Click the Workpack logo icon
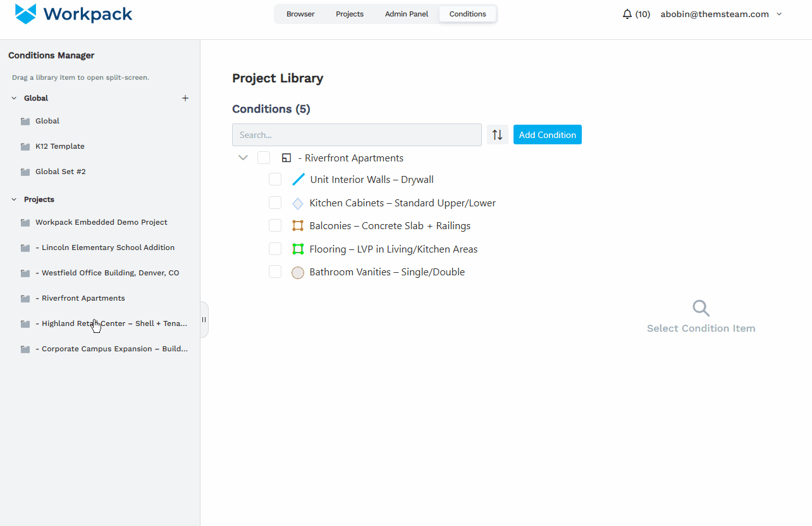Image resolution: width=812 pixels, height=526 pixels. coord(26,14)
